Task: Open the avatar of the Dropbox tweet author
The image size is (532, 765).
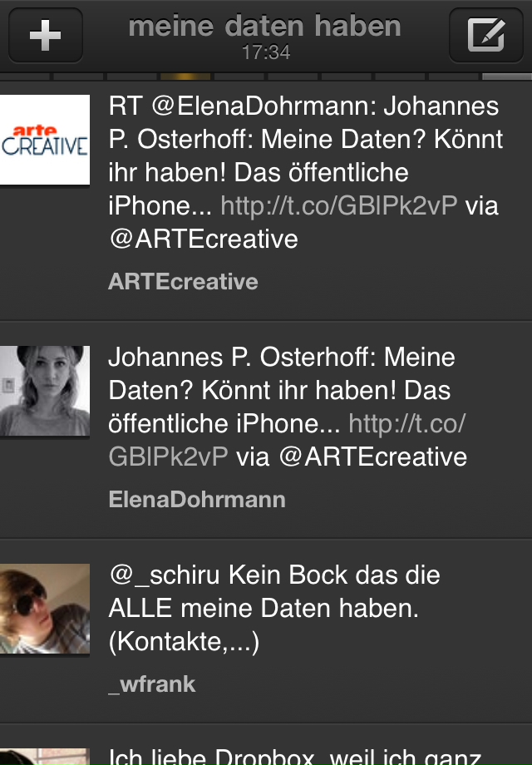Action: point(45,757)
